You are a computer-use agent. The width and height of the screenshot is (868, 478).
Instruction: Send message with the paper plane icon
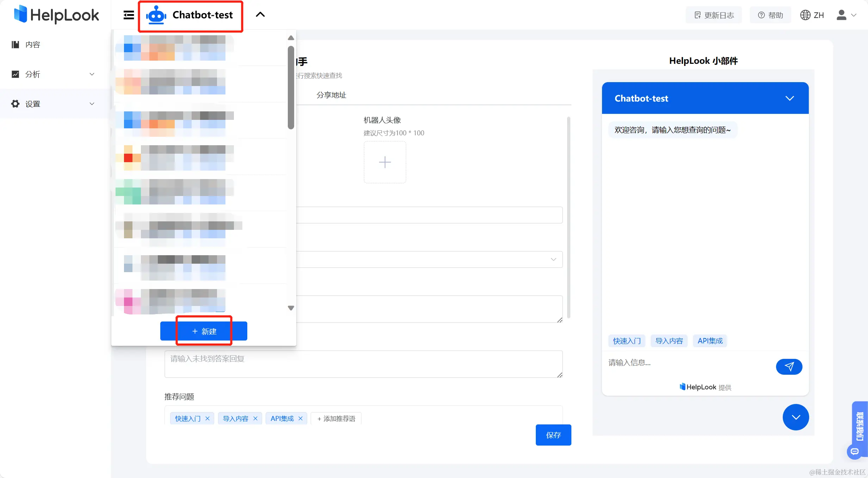(789, 367)
